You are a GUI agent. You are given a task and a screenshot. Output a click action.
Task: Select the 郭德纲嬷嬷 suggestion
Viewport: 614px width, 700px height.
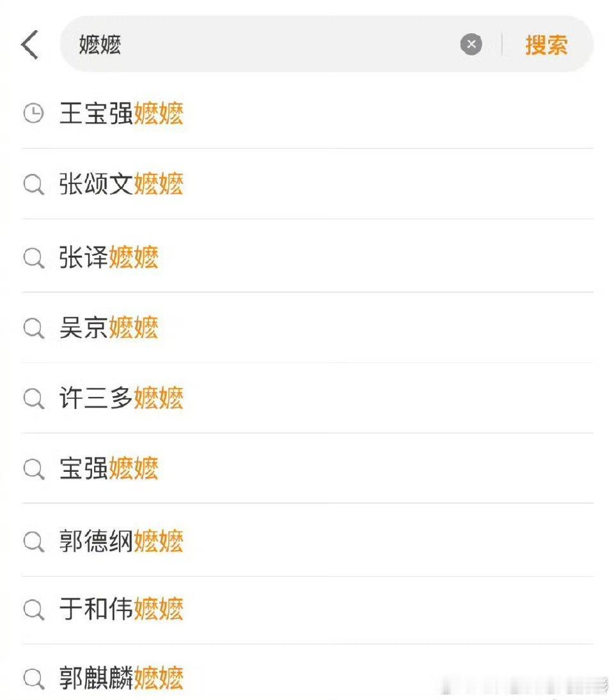(x=307, y=540)
